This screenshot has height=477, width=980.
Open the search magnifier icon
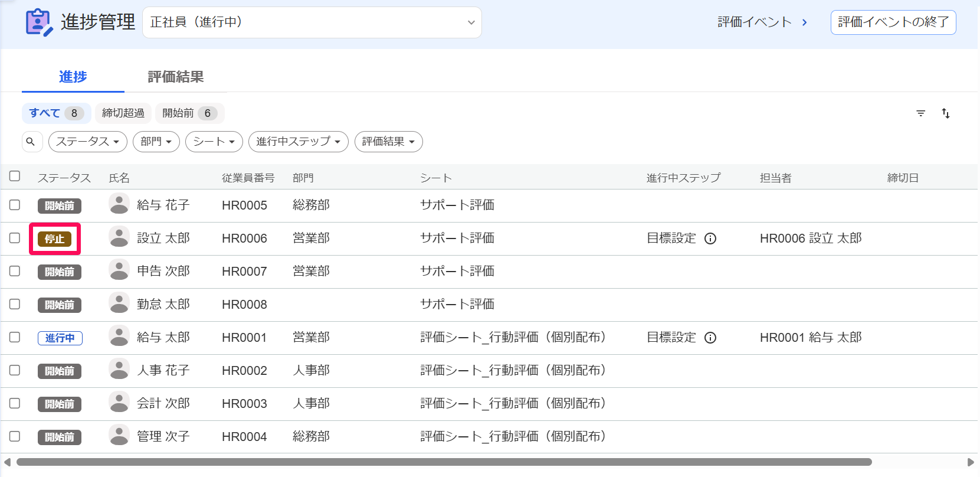point(31,142)
